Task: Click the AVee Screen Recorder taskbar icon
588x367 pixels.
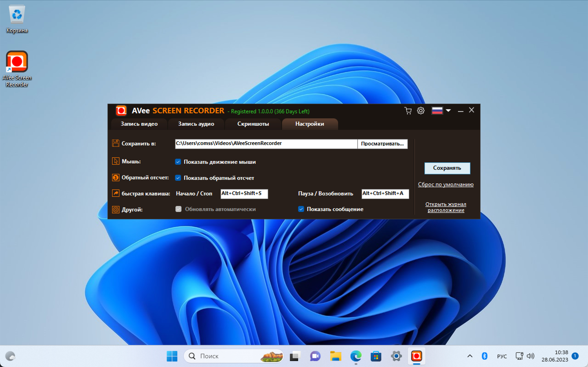Action: tap(417, 356)
